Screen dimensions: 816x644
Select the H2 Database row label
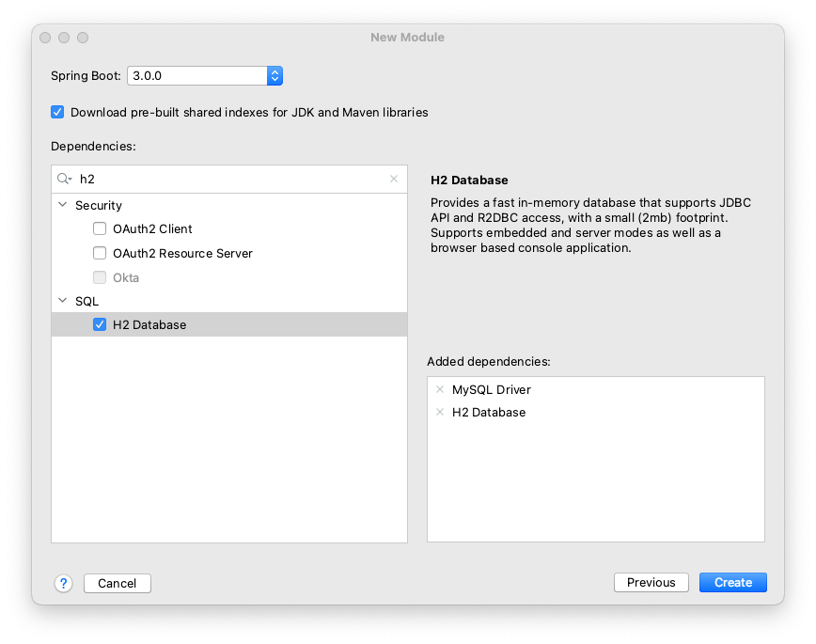click(149, 325)
